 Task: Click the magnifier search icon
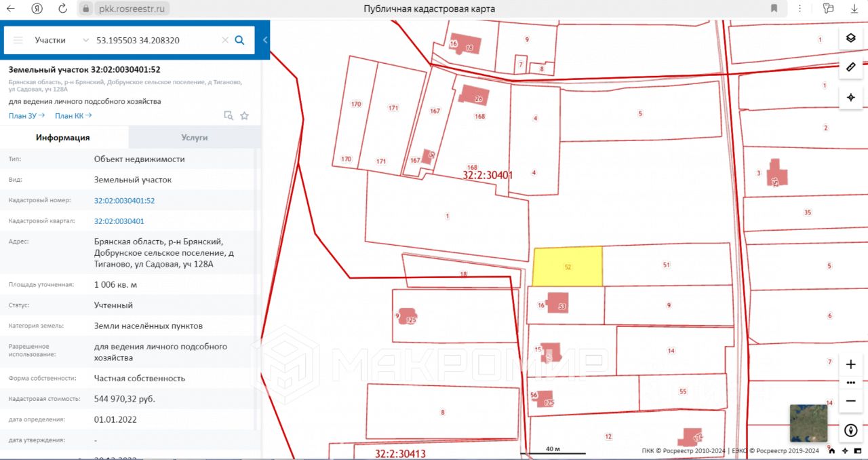coord(239,40)
